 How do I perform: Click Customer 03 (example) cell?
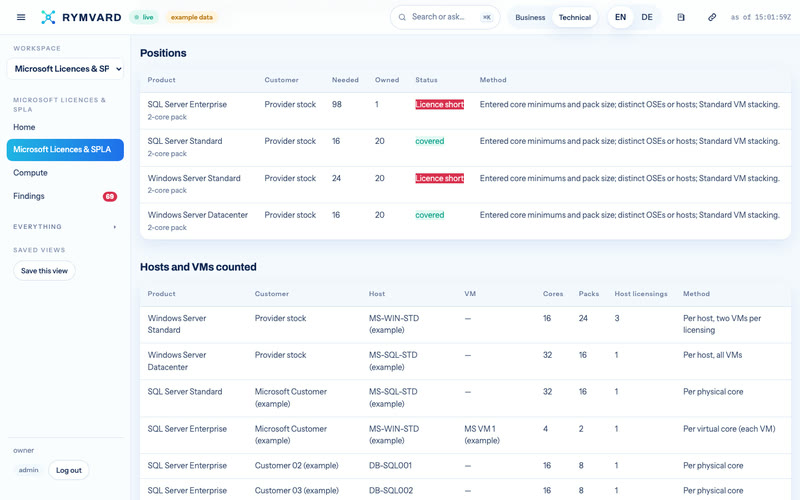click(x=296, y=490)
